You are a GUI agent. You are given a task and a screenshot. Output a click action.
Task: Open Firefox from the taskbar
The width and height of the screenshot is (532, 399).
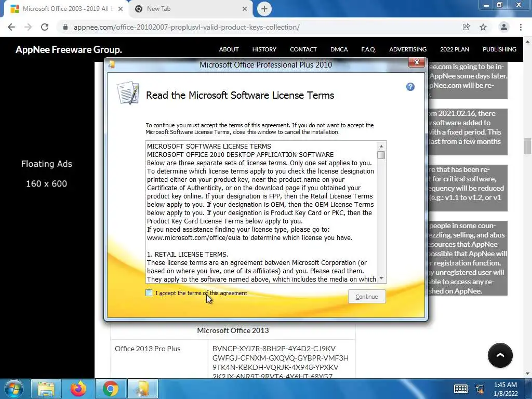[x=78, y=389]
